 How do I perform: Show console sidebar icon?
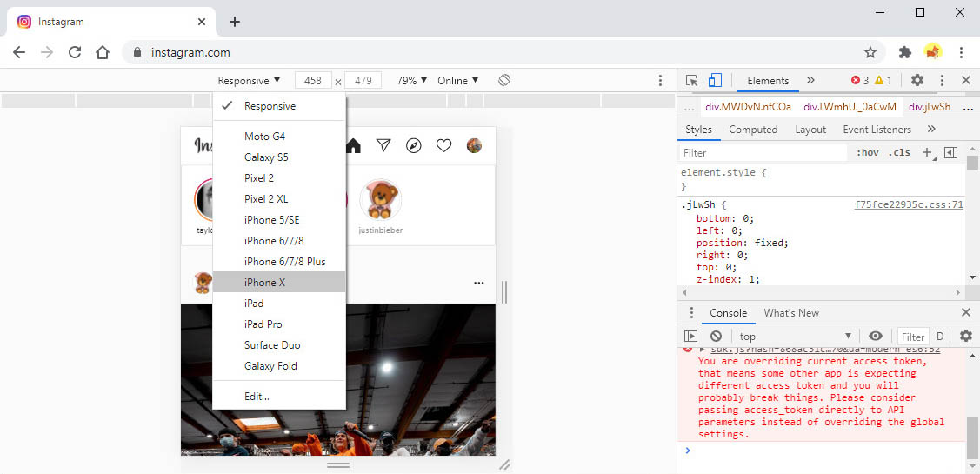click(x=690, y=337)
